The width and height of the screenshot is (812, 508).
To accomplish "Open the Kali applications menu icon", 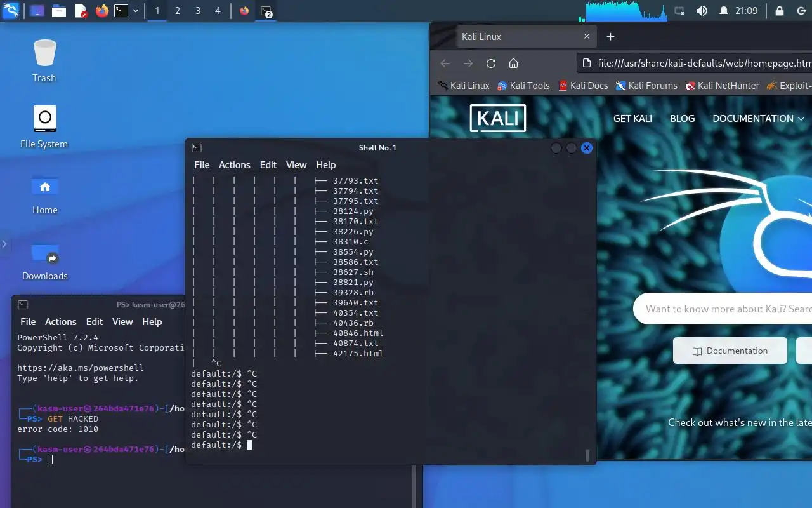I will coord(11,11).
